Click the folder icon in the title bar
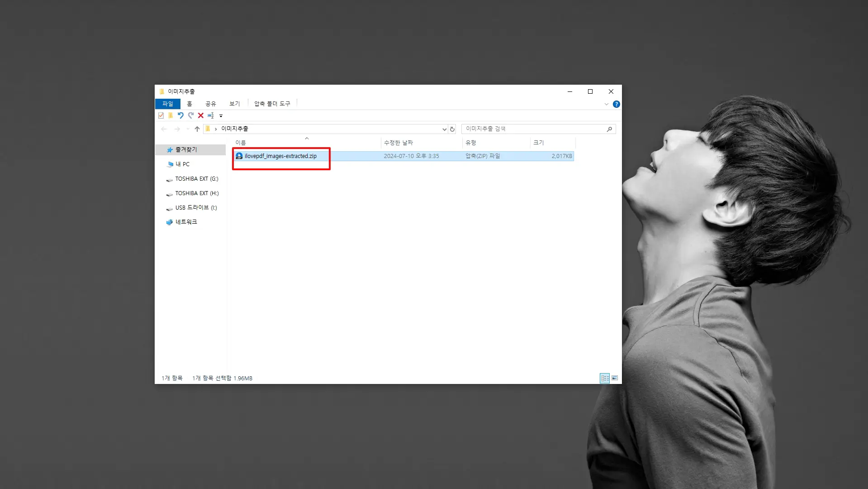Viewport: 868px width, 489px height. 162,91
